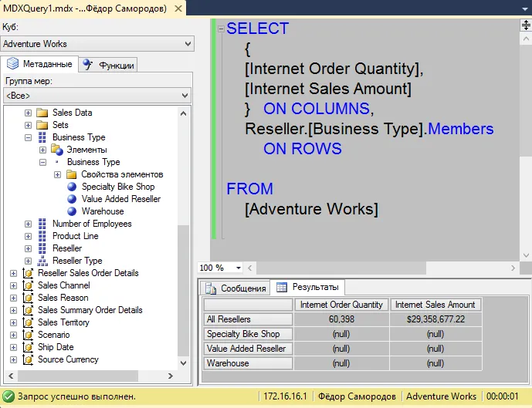Image resolution: width=532 pixels, height=408 pixels.
Task: Click the query editor horizontal scrollbar thumb
Action: tap(341, 268)
